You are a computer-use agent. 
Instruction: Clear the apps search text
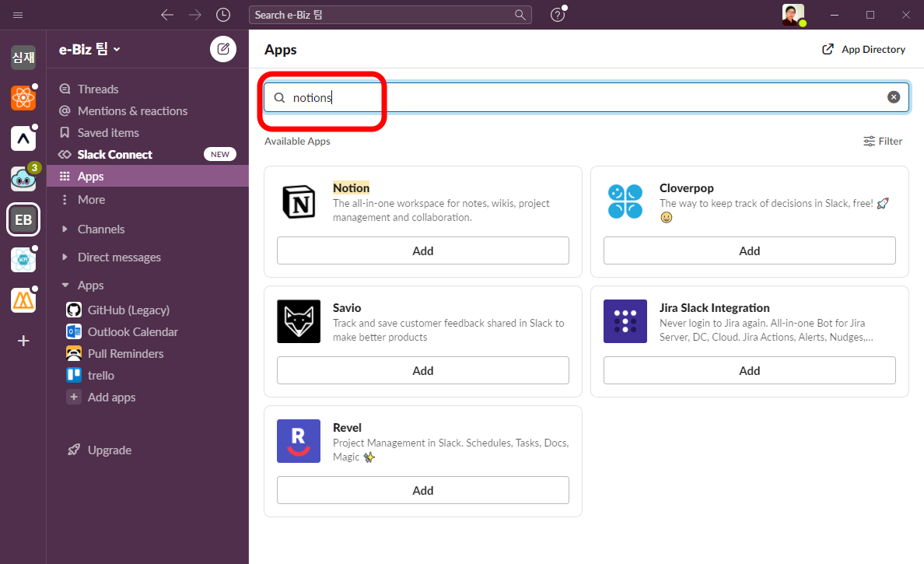coord(894,97)
